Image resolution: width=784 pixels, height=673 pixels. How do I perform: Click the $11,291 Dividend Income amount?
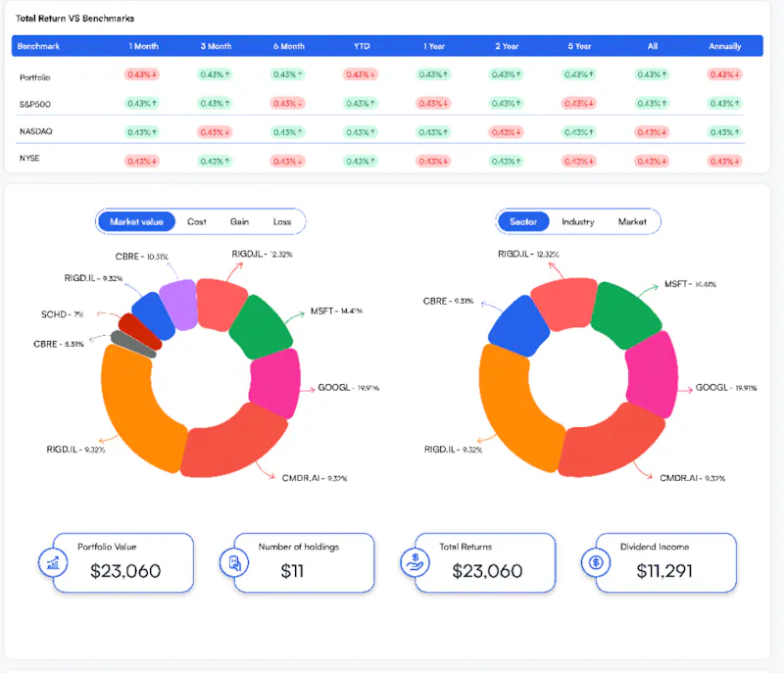[x=664, y=571]
